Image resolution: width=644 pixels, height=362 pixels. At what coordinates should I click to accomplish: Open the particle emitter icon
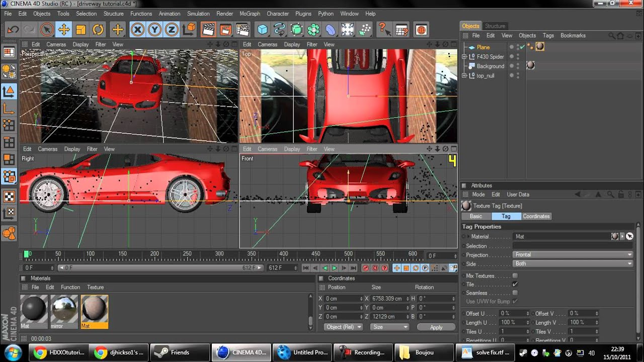pyautogui.click(x=365, y=30)
